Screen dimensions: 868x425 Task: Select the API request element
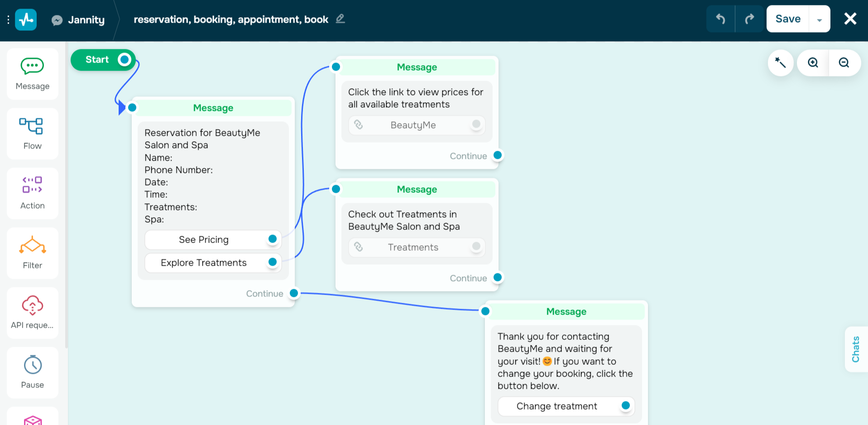tap(32, 312)
